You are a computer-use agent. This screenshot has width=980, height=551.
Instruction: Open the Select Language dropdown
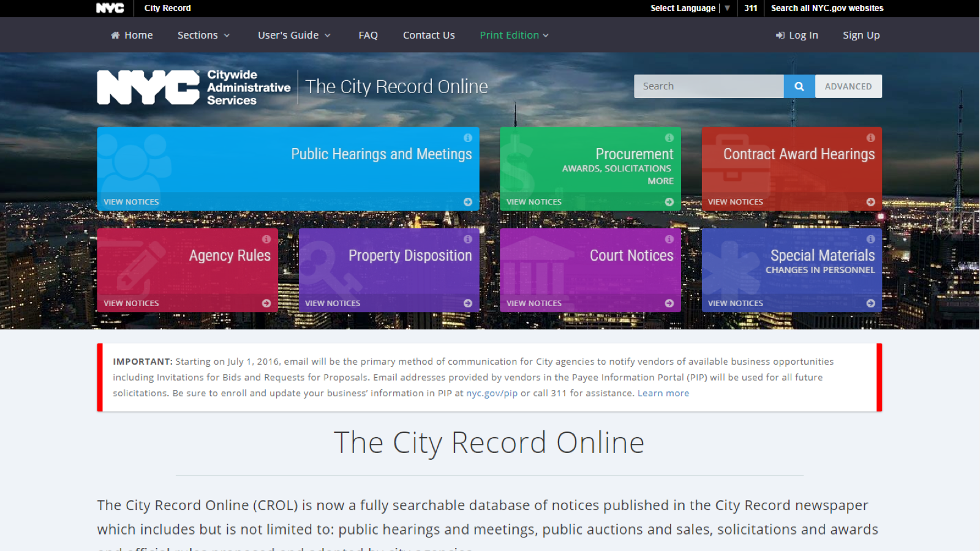[687, 8]
